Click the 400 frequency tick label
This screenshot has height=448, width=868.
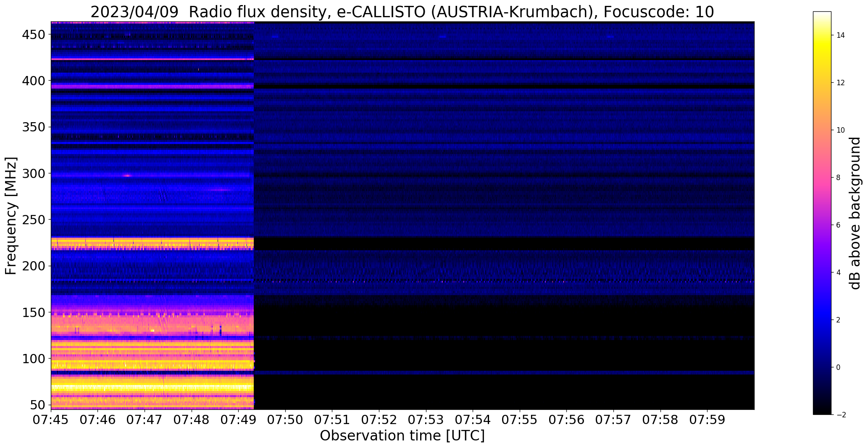point(33,81)
